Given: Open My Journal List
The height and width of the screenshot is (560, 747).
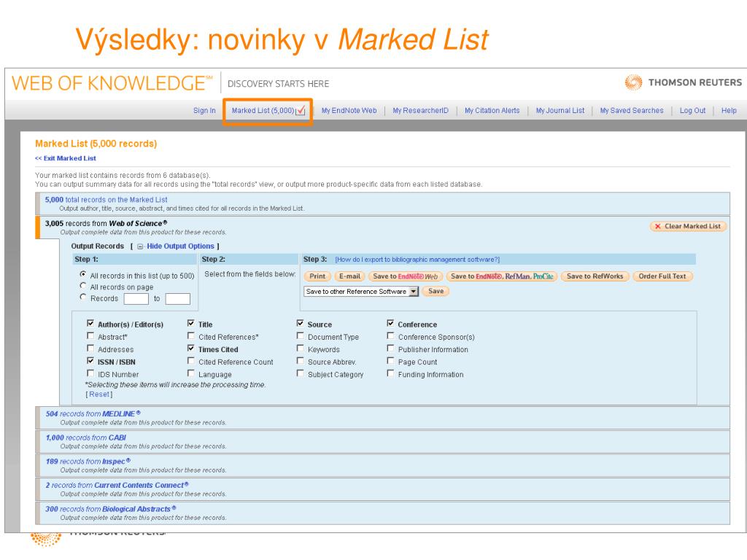Looking at the screenshot, I should click(560, 111).
